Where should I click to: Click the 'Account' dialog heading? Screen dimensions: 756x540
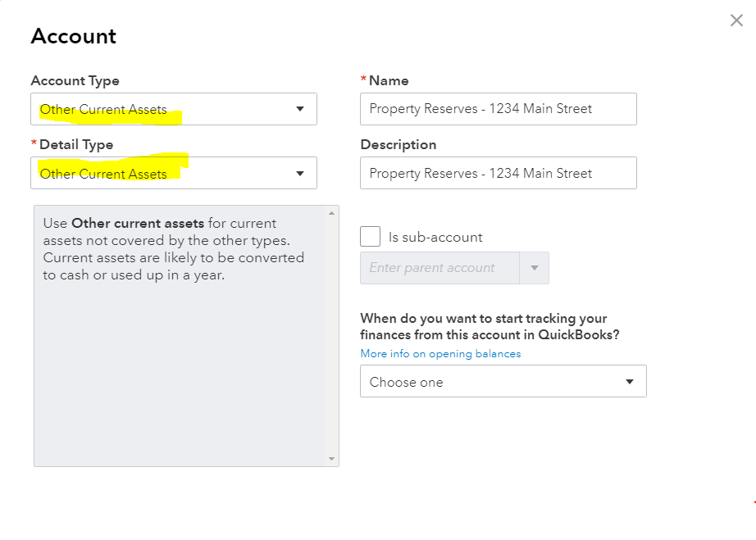pos(74,36)
